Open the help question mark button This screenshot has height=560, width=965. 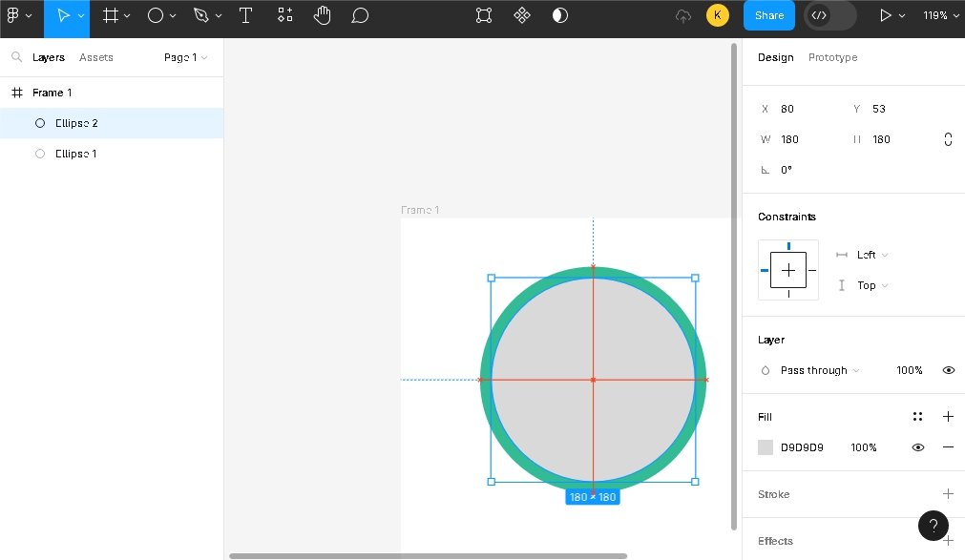(x=933, y=525)
